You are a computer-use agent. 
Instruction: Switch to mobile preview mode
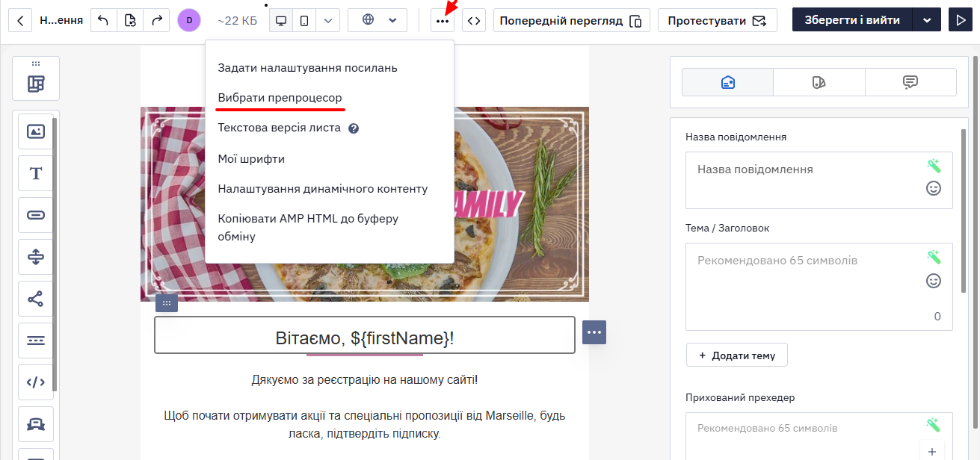pyautogui.click(x=304, y=20)
